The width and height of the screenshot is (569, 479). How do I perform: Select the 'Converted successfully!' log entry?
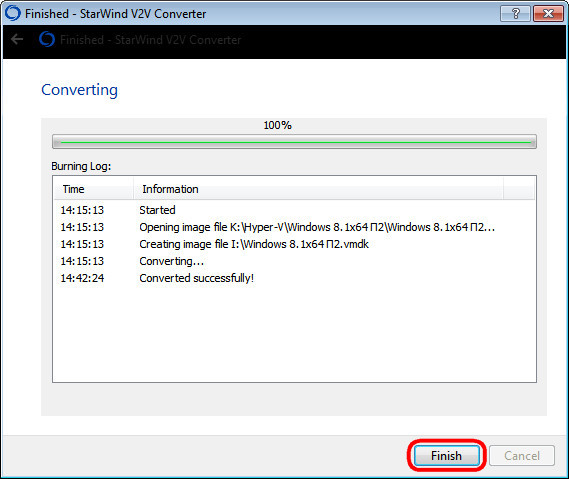click(294, 278)
